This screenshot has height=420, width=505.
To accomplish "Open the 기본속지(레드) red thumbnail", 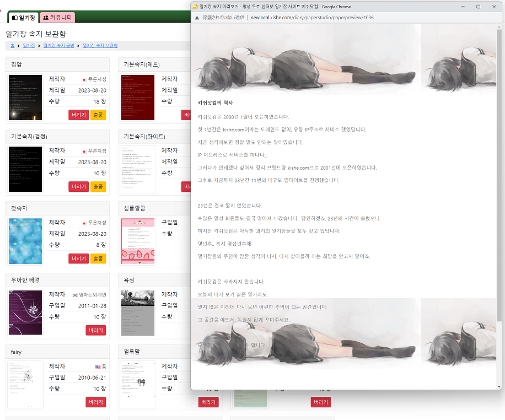I will [138, 98].
